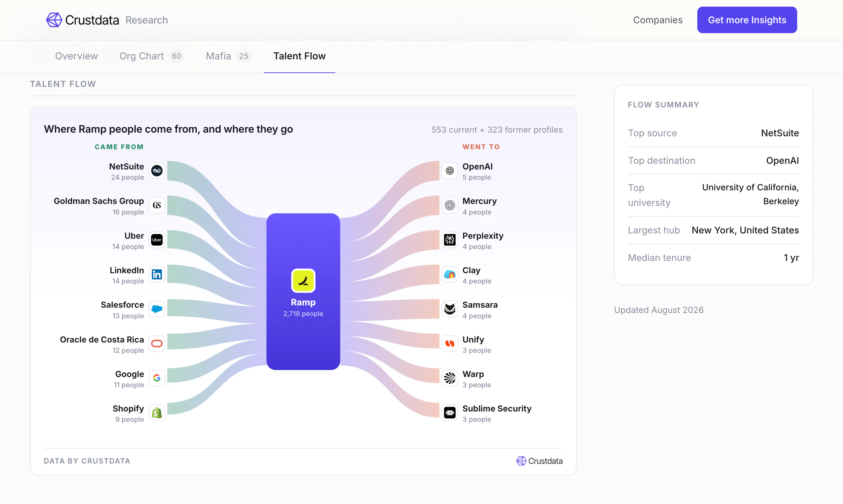Click the chart title about Ramp people
This screenshot has width=843, height=504.
pos(168,129)
